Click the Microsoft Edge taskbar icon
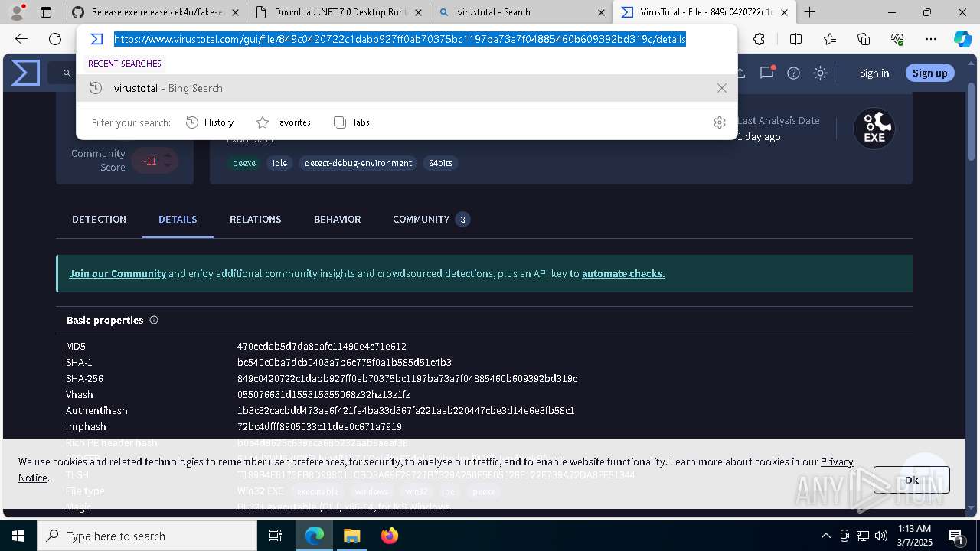The image size is (980, 551). [315, 536]
